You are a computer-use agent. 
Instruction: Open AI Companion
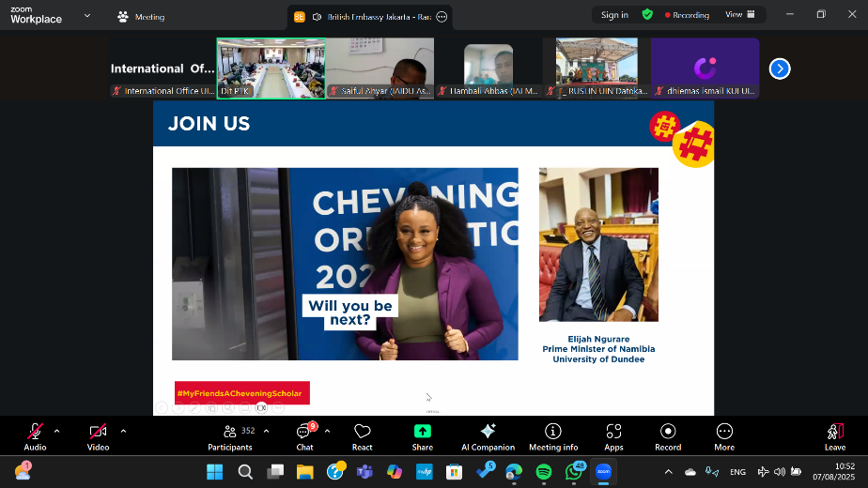pos(488,436)
